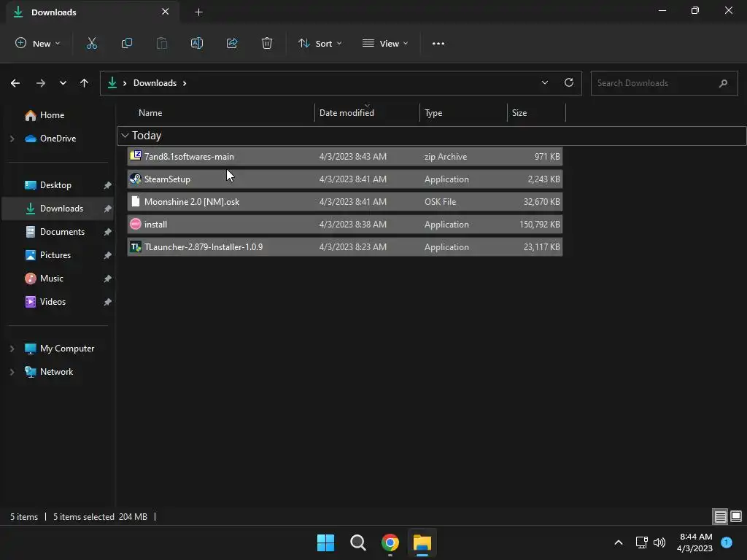Click Downloads in the address bar path
Screen dimensions: 747x560
click(155, 83)
